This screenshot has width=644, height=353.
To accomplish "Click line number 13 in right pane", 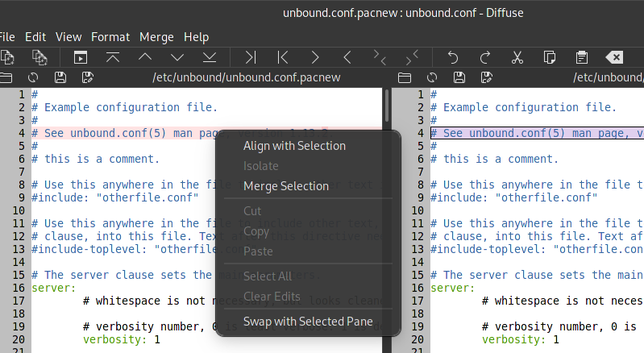I will click(x=418, y=249).
